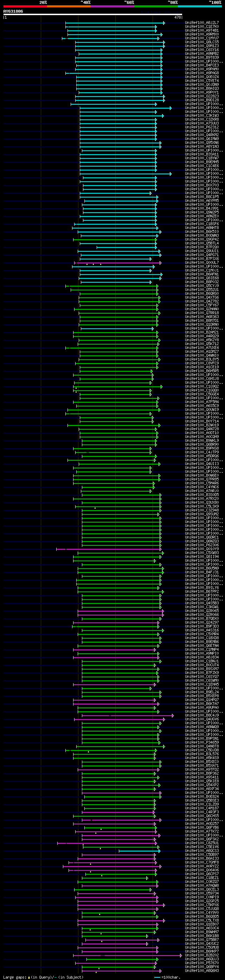Select label UniRef100_C8VFC9

tap(202, 363)
